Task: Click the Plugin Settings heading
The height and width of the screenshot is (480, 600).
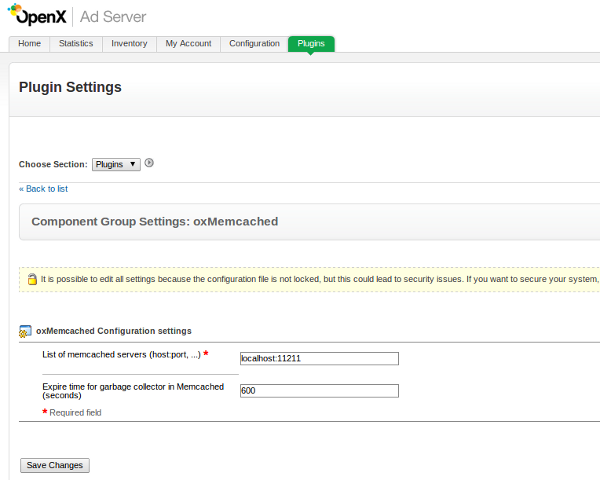Action: pos(70,87)
